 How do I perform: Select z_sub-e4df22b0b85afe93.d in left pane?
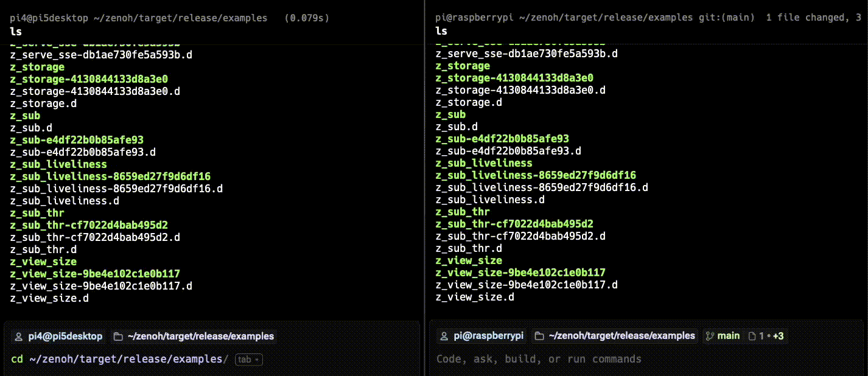[83, 152]
